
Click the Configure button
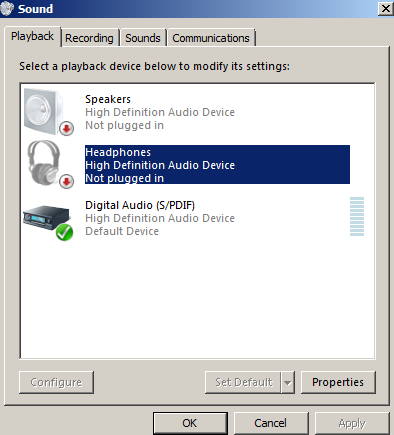[56, 382]
